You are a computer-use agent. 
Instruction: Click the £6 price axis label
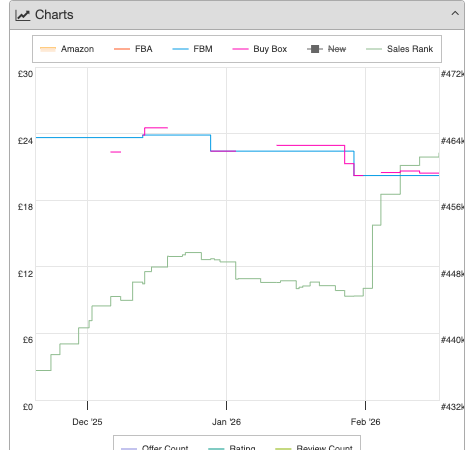pyautogui.click(x=28, y=340)
